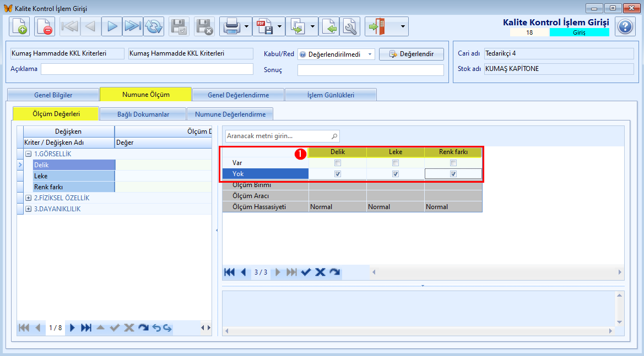Click into the Açıklama text field
This screenshot has width=644, height=356.
147,69
